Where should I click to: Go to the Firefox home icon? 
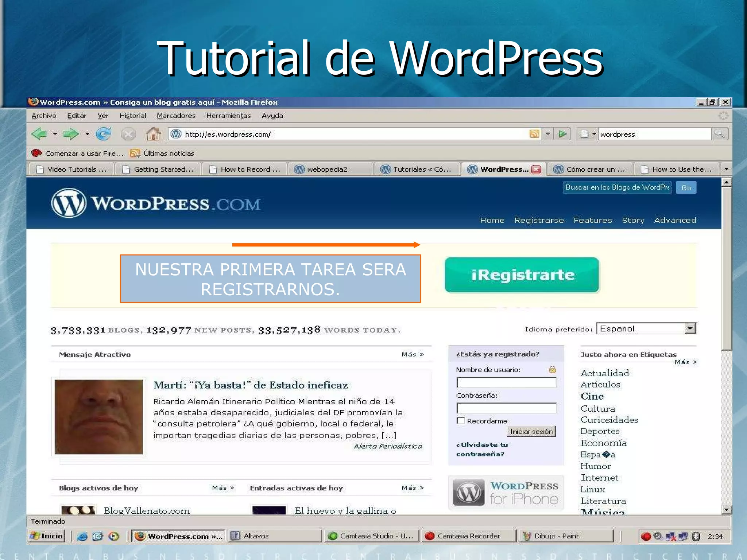[x=153, y=134]
